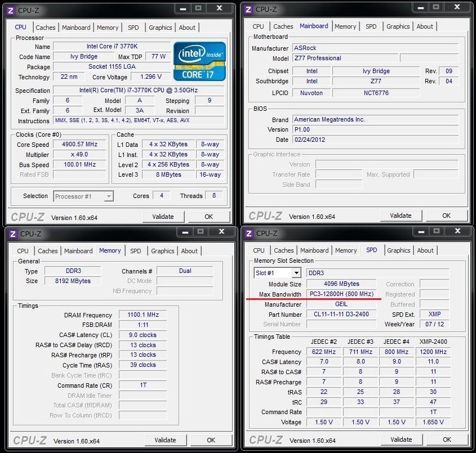
Task: Choose CPU tab in the SPD window
Action: pyautogui.click(x=259, y=250)
